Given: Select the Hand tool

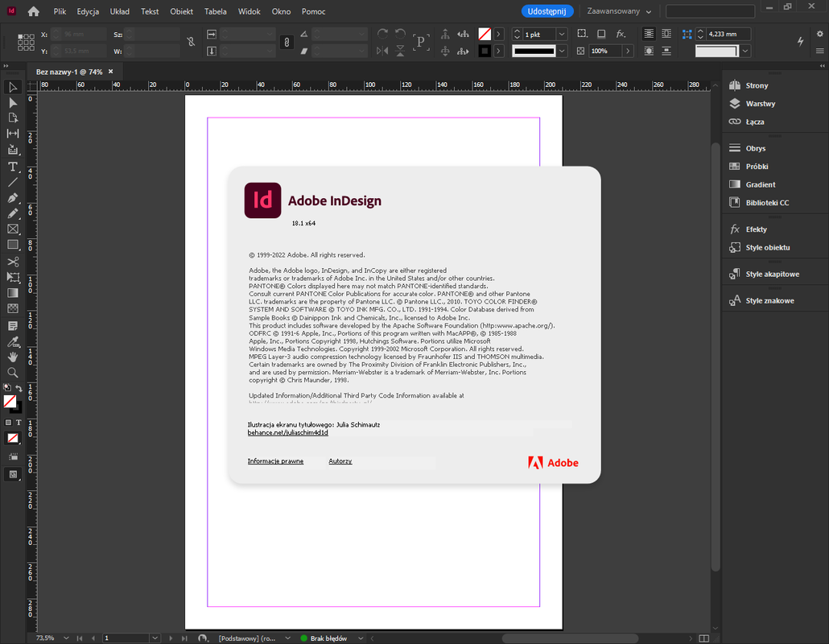Looking at the screenshot, I should point(13,357).
